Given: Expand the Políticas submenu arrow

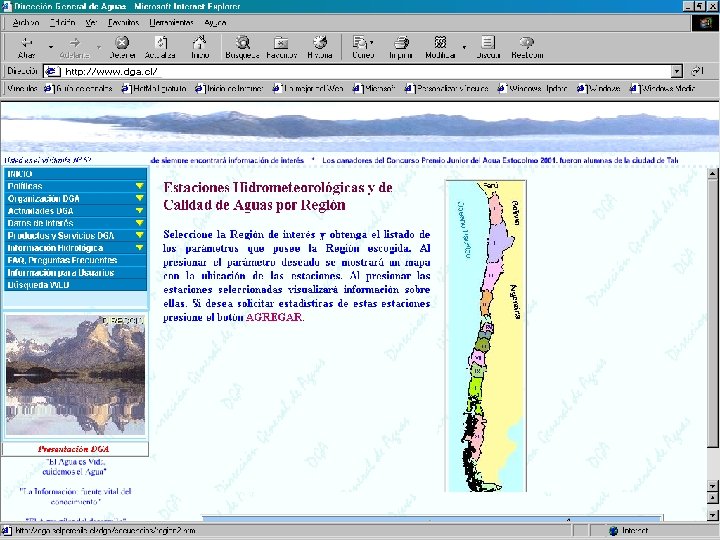Looking at the screenshot, I should pyautogui.click(x=140, y=186).
